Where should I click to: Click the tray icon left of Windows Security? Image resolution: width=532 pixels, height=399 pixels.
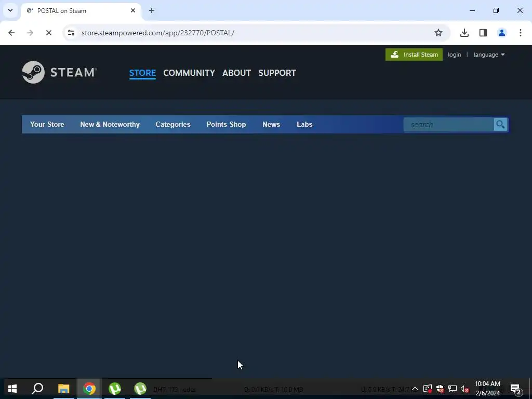(x=428, y=389)
